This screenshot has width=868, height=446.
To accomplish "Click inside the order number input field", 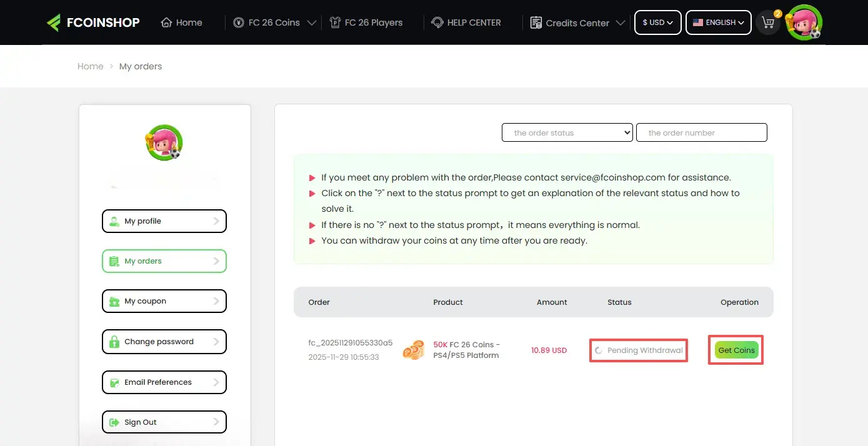I will pos(701,132).
